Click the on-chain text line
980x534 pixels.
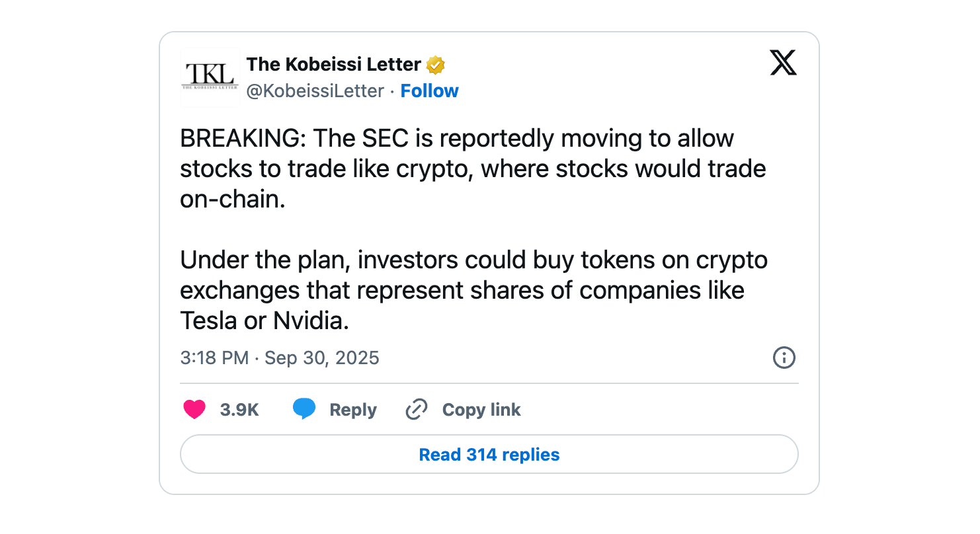coord(232,200)
